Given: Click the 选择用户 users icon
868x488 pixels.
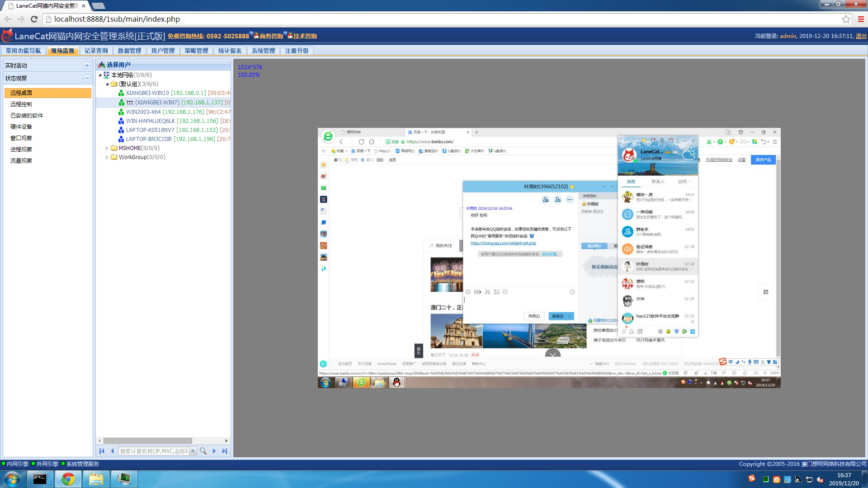Looking at the screenshot, I should point(102,65).
